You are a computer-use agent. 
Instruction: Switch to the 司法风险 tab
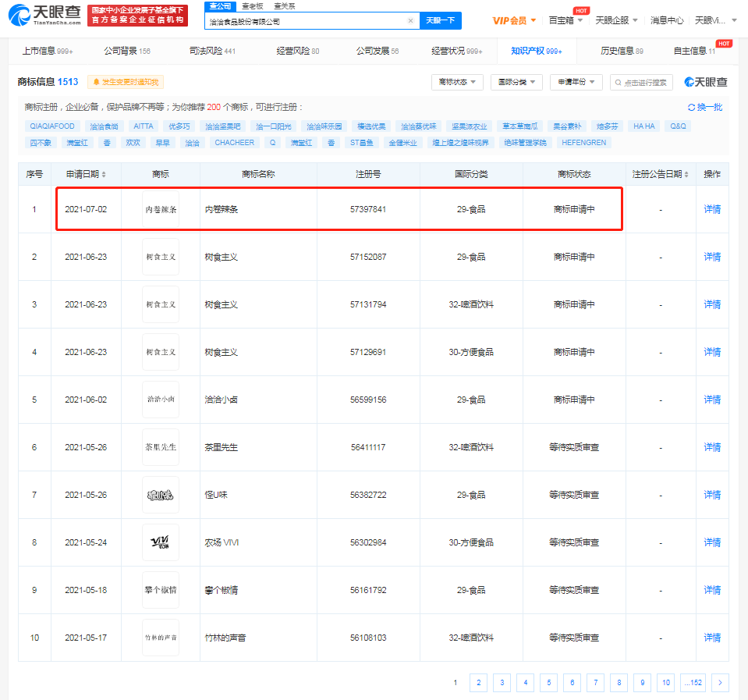212,51
